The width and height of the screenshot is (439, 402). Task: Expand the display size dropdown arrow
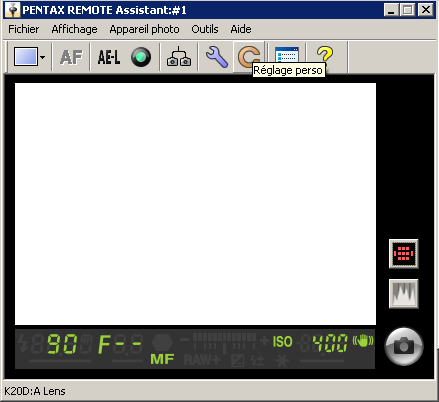click(42, 57)
